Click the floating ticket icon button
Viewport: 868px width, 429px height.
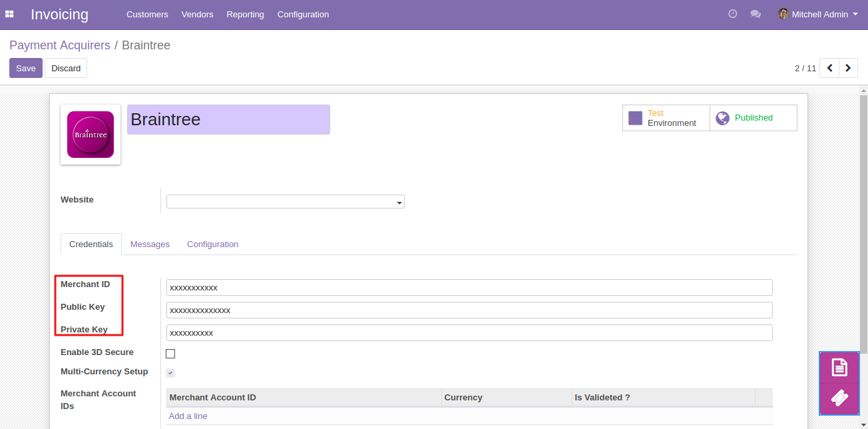click(x=839, y=398)
